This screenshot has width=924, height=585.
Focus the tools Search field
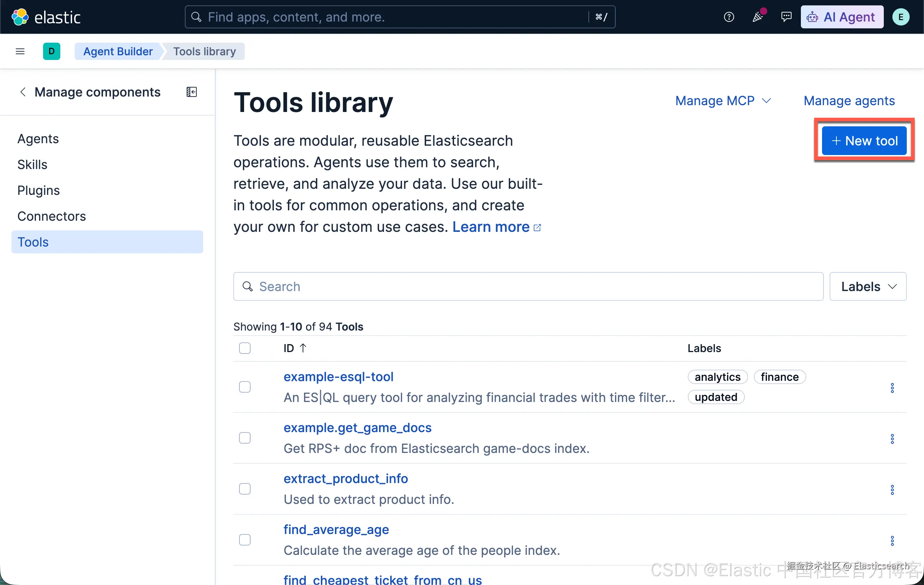coord(528,286)
